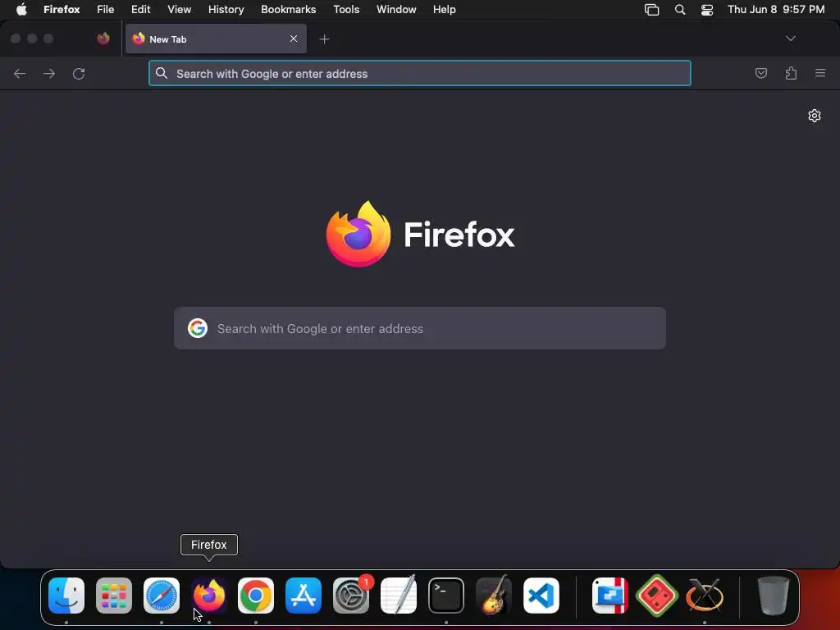
Task: Open the History menu
Action: click(226, 9)
